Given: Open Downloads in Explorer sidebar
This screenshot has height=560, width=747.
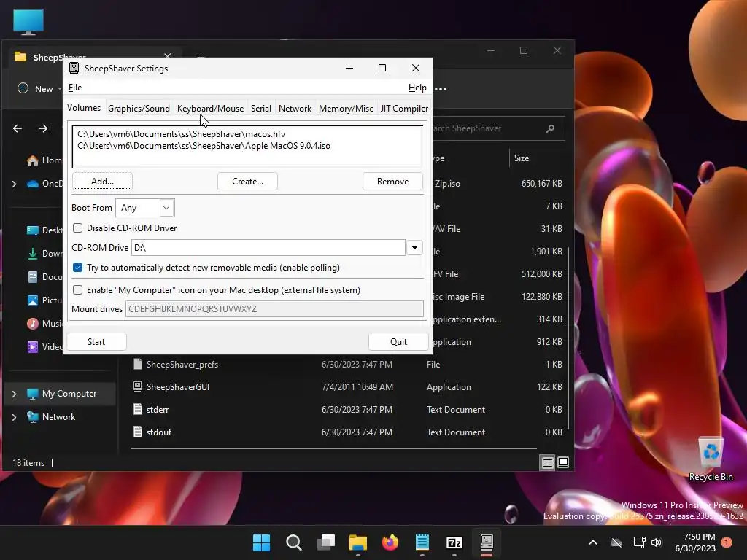Looking at the screenshot, I should [44, 254].
